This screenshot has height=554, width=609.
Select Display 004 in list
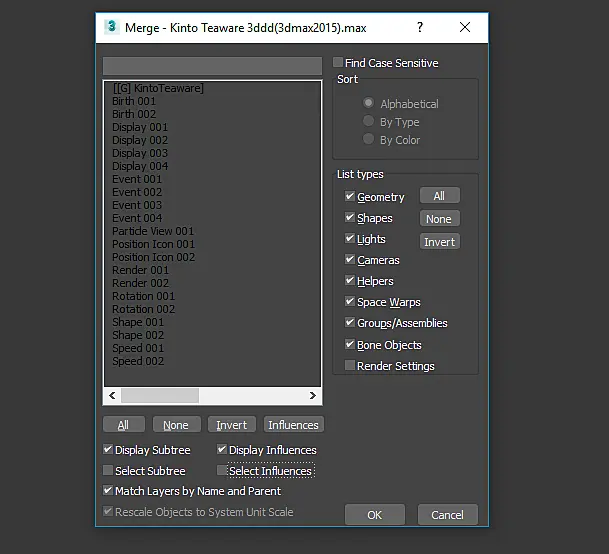click(x=140, y=166)
